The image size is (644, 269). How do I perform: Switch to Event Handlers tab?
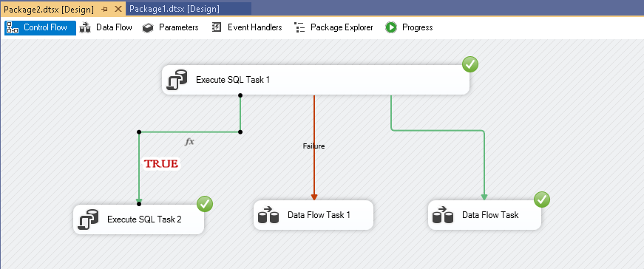point(247,27)
